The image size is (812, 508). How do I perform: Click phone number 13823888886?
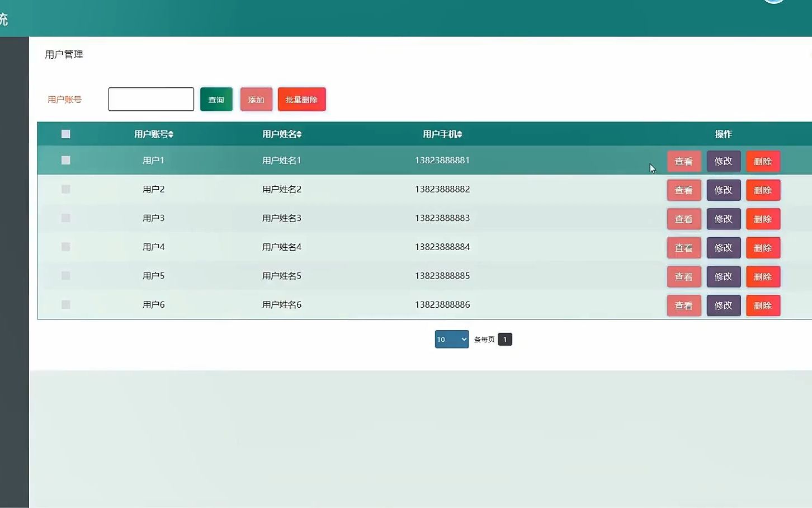coord(442,304)
